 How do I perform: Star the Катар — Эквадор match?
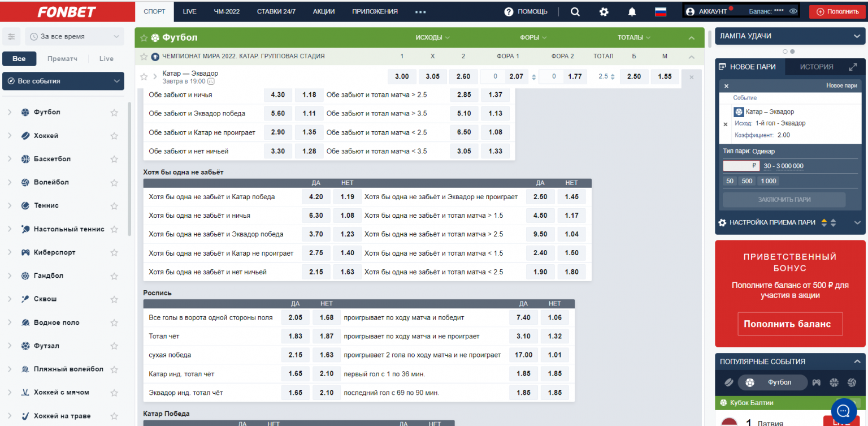144,76
